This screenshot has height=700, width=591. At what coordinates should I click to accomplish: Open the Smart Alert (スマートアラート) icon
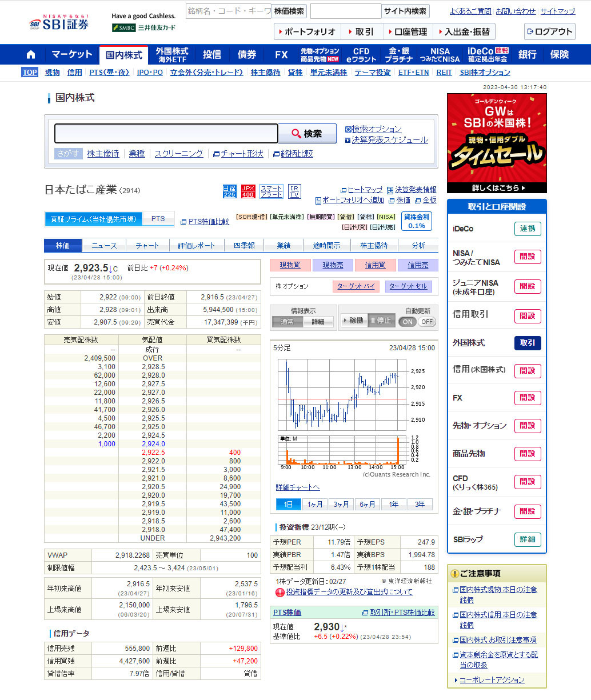271,191
